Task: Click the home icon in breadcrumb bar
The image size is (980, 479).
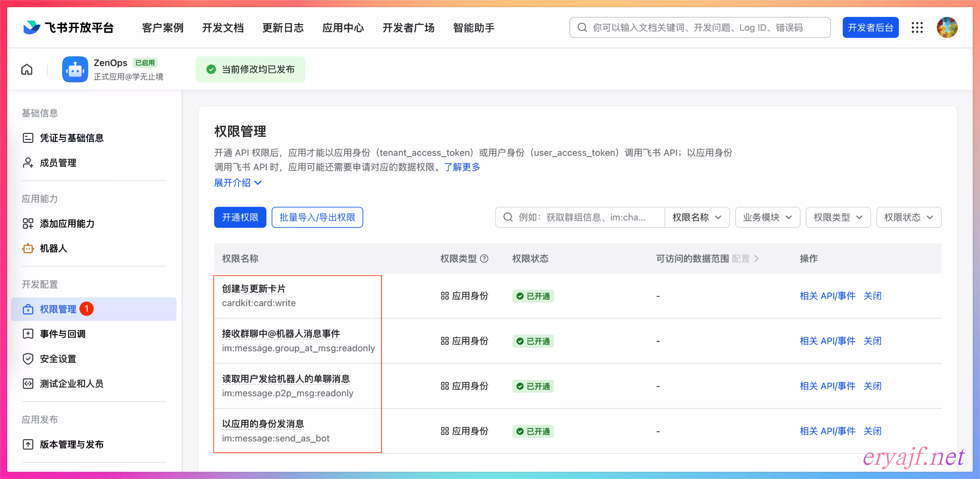Action: [27, 70]
